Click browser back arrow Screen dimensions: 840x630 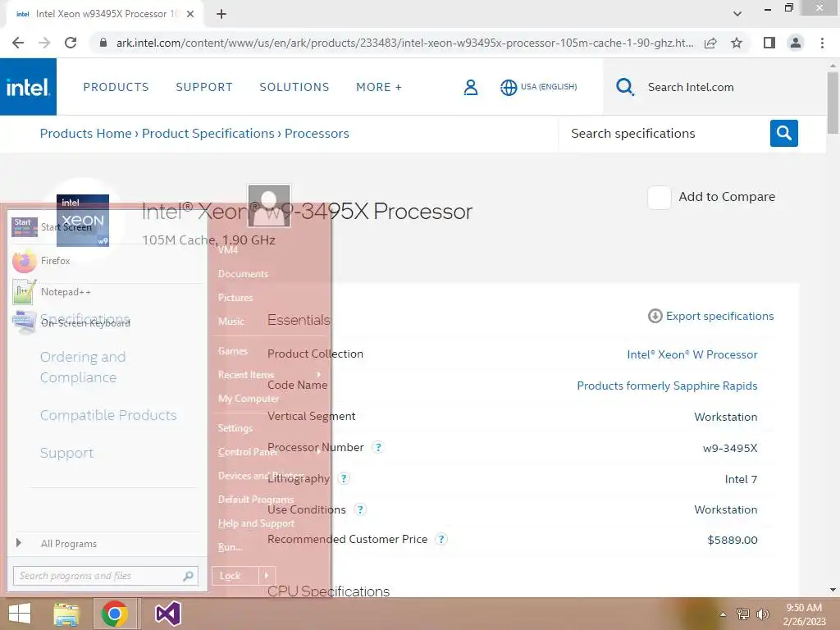pyautogui.click(x=18, y=43)
